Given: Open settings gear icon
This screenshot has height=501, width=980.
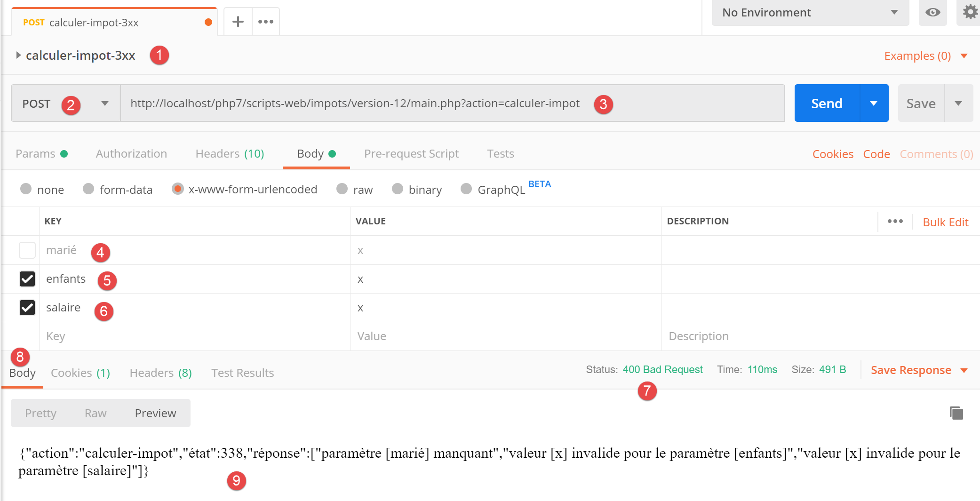Looking at the screenshot, I should (x=970, y=12).
